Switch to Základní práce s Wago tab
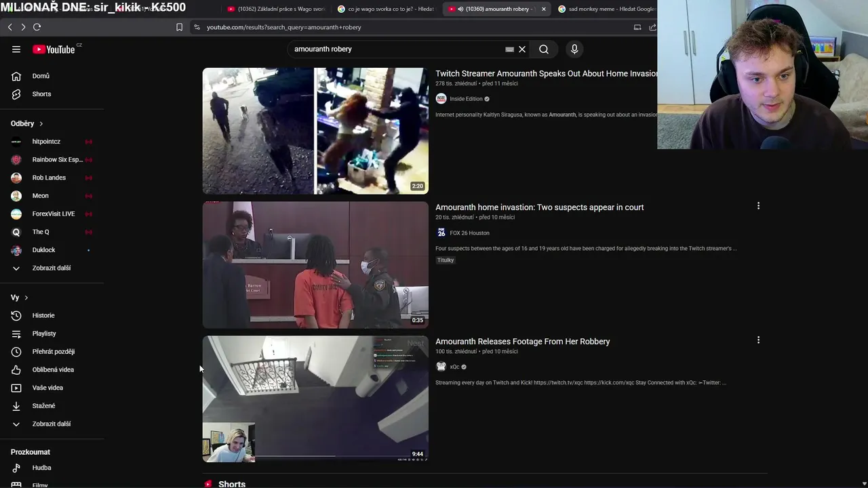This screenshot has height=488, width=868. click(277, 9)
